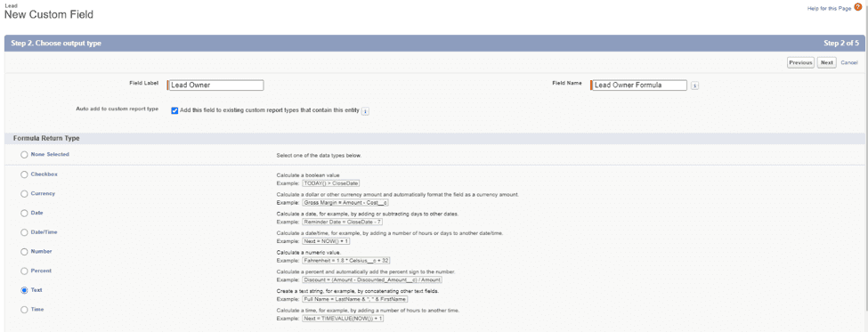Image resolution: width=868 pixels, height=332 pixels.
Task: Pick the Date return type radio
Action: click(x=24, y=213)
